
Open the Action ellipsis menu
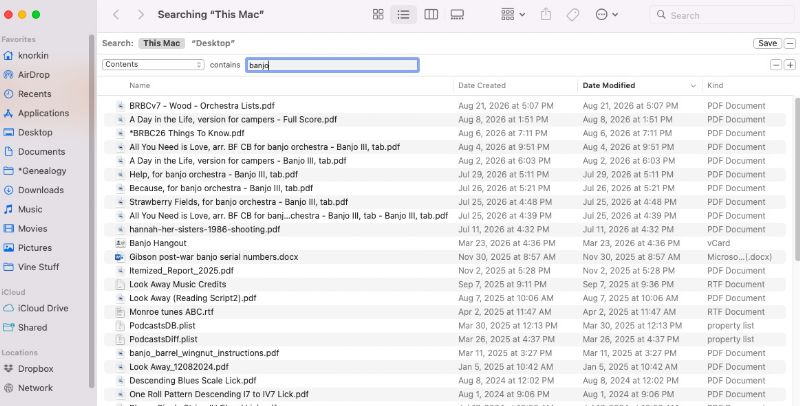(607, 15)
